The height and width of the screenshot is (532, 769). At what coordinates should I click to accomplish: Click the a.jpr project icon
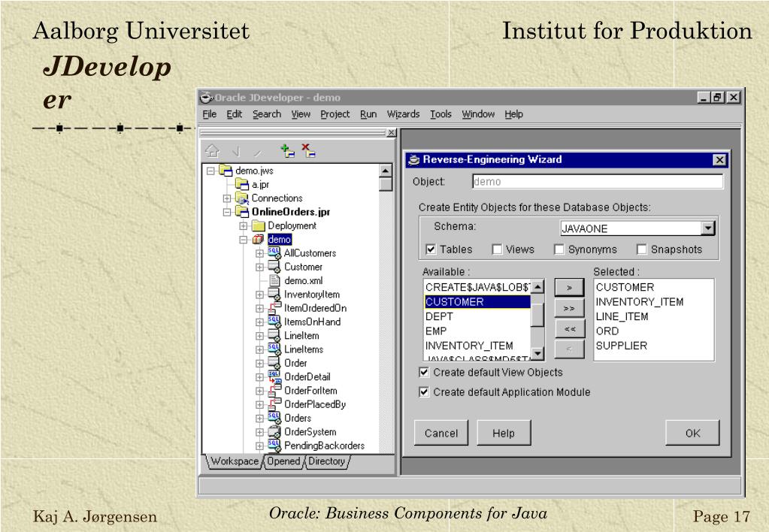point(242,184)
